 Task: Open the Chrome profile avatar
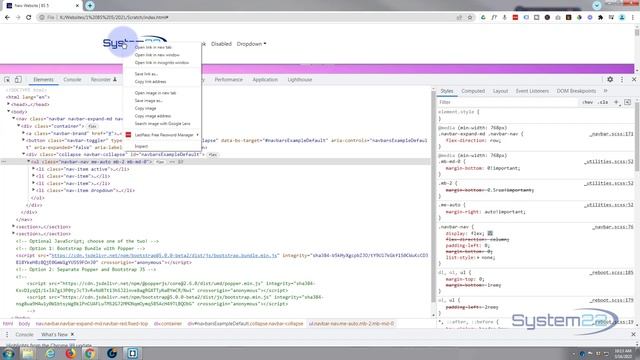click(x=622, y=18)
